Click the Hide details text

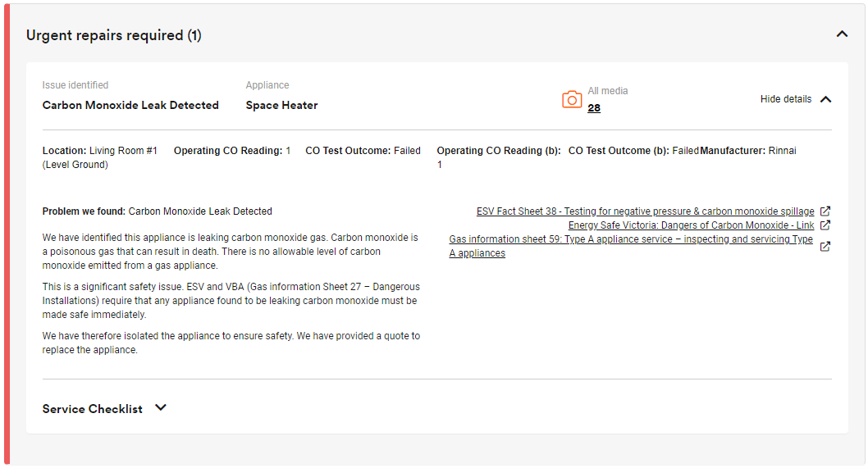785,99
